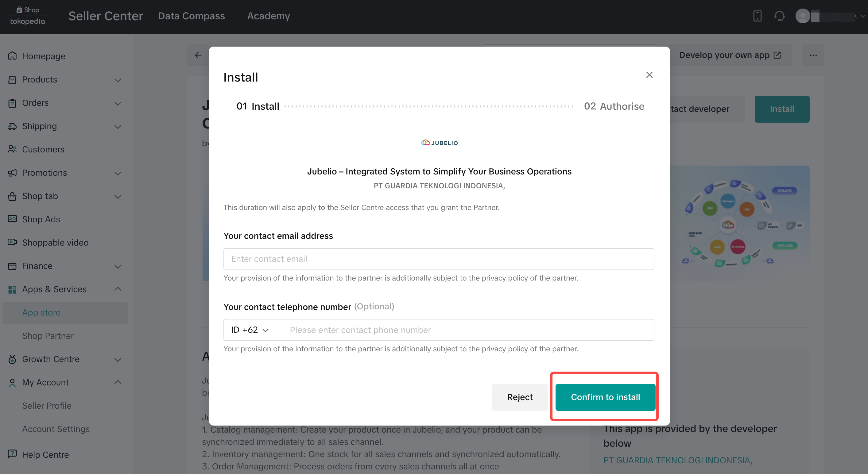Close the Install dialog with X

(649, 75)
